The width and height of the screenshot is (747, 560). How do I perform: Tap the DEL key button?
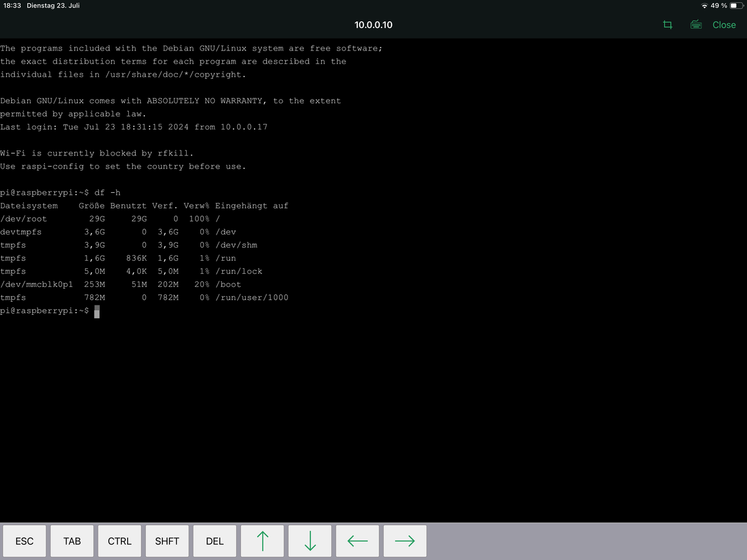215,541
